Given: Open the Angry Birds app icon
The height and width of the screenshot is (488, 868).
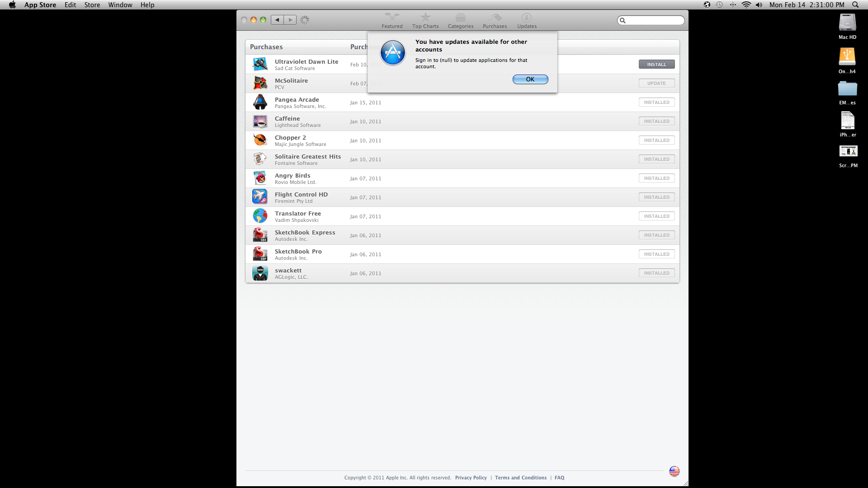Looking at the screenshot, I should tap(260, 178).
